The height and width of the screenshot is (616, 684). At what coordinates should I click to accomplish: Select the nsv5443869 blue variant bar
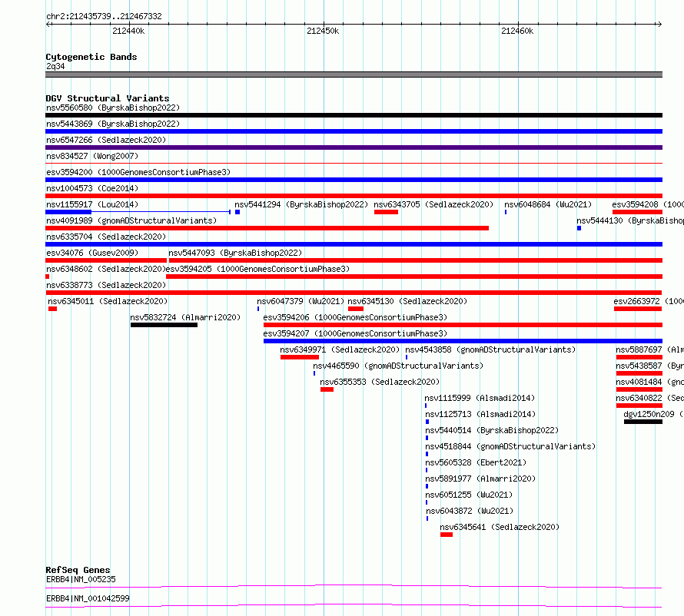[354, 131]
